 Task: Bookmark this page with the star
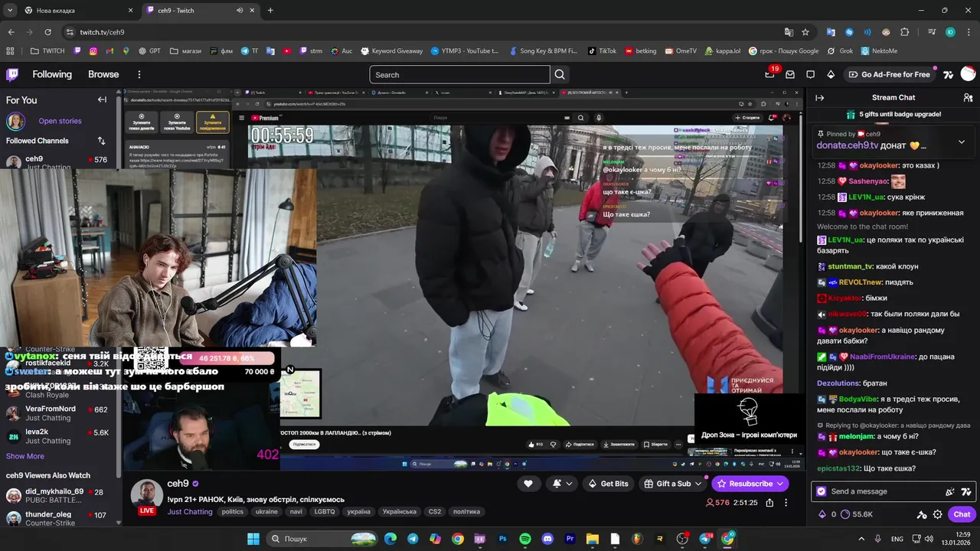click(x=805, y=32)
